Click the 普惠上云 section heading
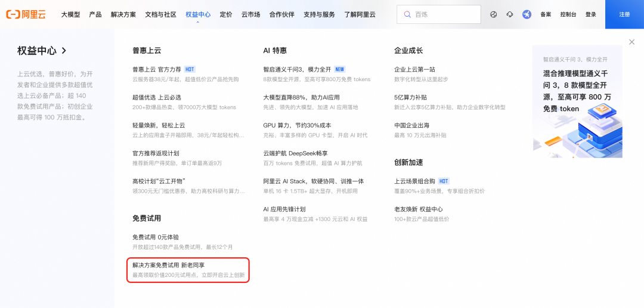644x308 pixels. click(147, 51)
